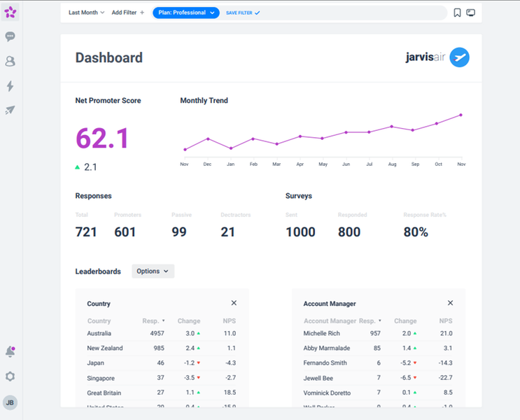This screenshot has height=420, width=520.
Task: Click the lightning bolt sidebar icon
Action: click(10, 86)
